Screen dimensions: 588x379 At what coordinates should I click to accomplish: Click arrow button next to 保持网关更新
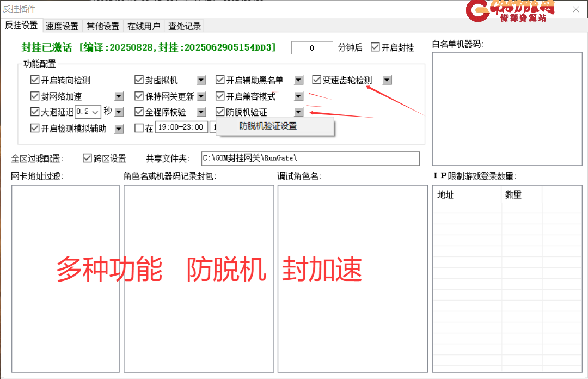(x=201, y=97)
